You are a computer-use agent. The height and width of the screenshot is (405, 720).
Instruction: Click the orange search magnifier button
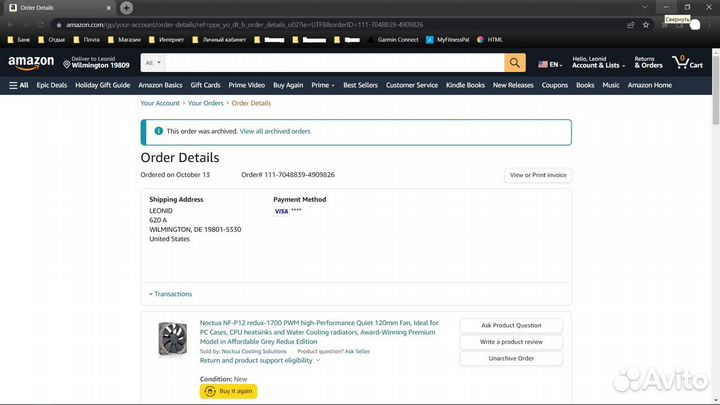[514, 63]
